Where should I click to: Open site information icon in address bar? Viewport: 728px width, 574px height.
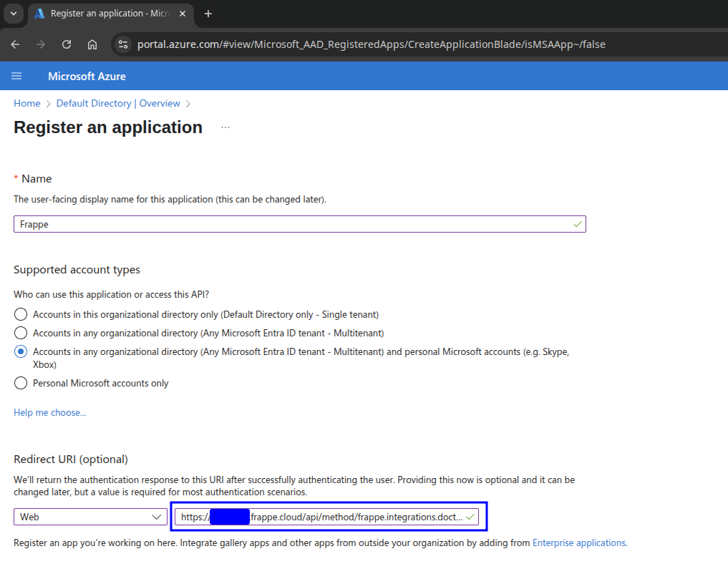[123, 44]
